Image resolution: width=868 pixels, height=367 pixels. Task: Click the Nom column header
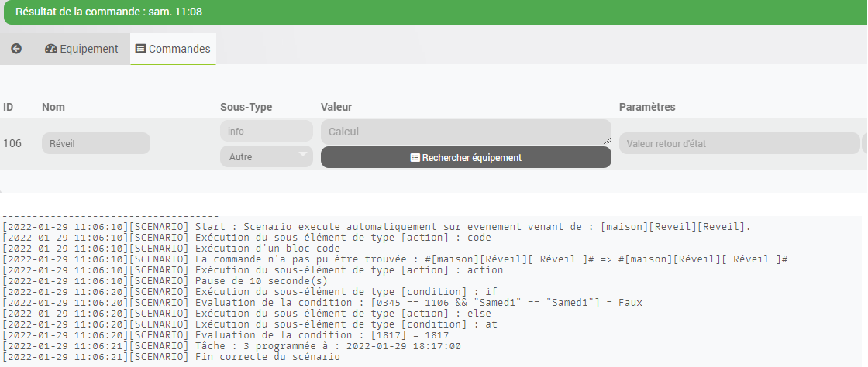coord(53,107)
